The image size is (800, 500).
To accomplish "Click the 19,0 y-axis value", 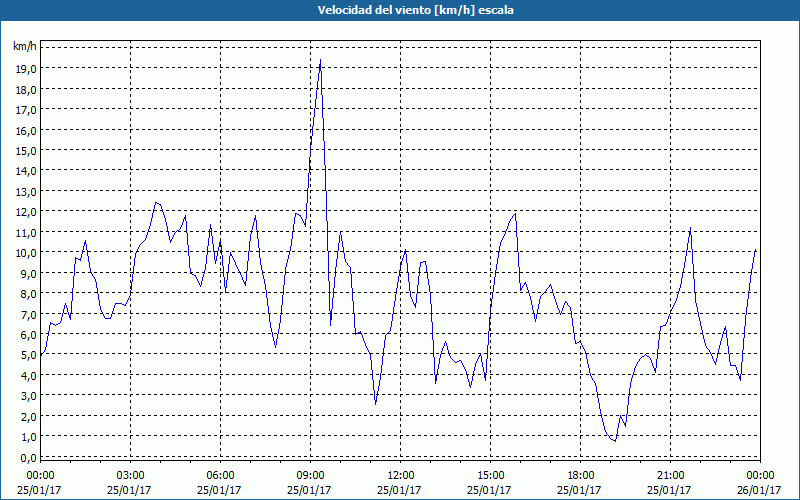I will tap(26, 69).
